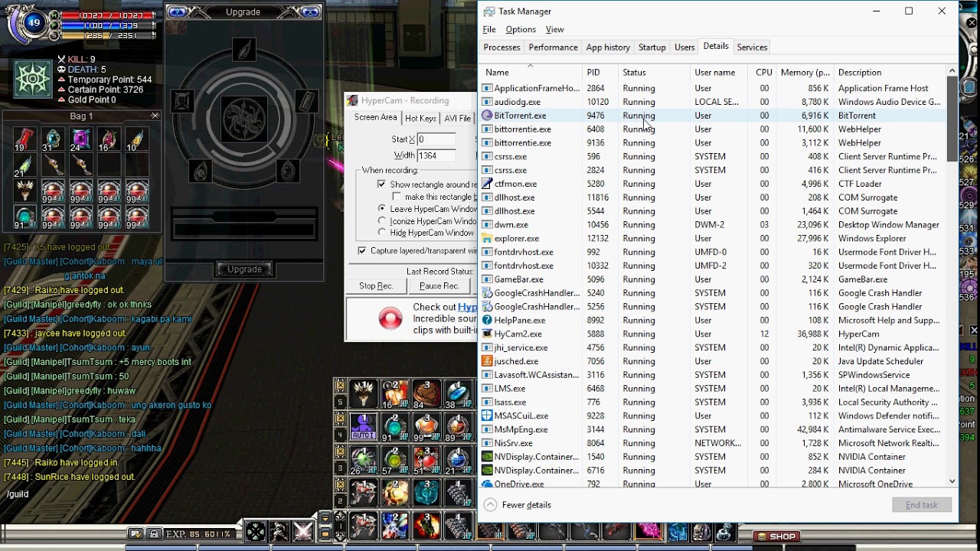Sort processes by the Description column header
The width and height of the screenshot is (980, 551).
(x=890, y=72)
